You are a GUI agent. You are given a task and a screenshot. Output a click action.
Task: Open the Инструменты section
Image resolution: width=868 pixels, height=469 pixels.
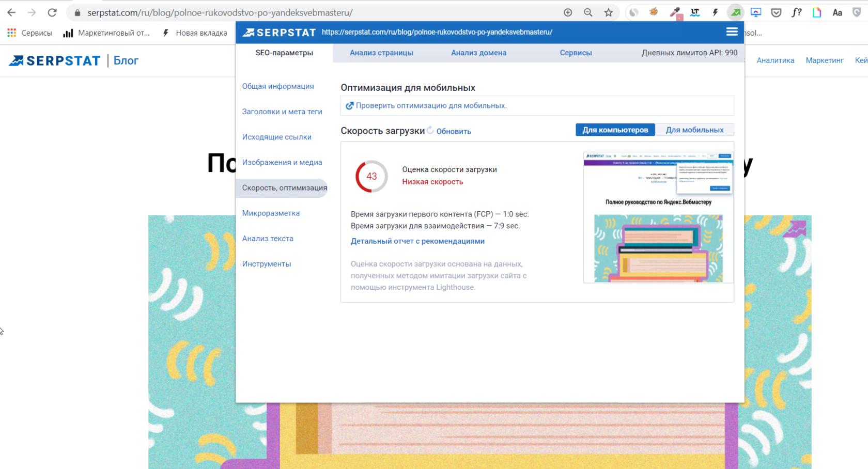267,264
